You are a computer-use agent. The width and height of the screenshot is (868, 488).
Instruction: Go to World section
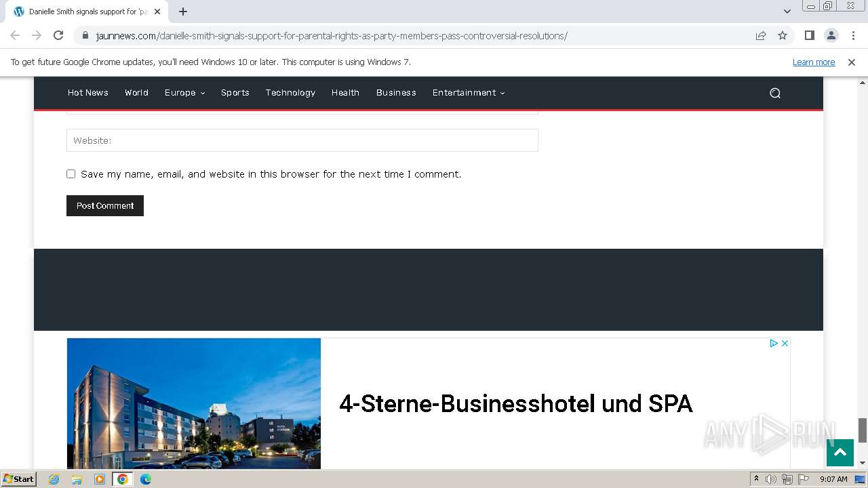[136, 93]
